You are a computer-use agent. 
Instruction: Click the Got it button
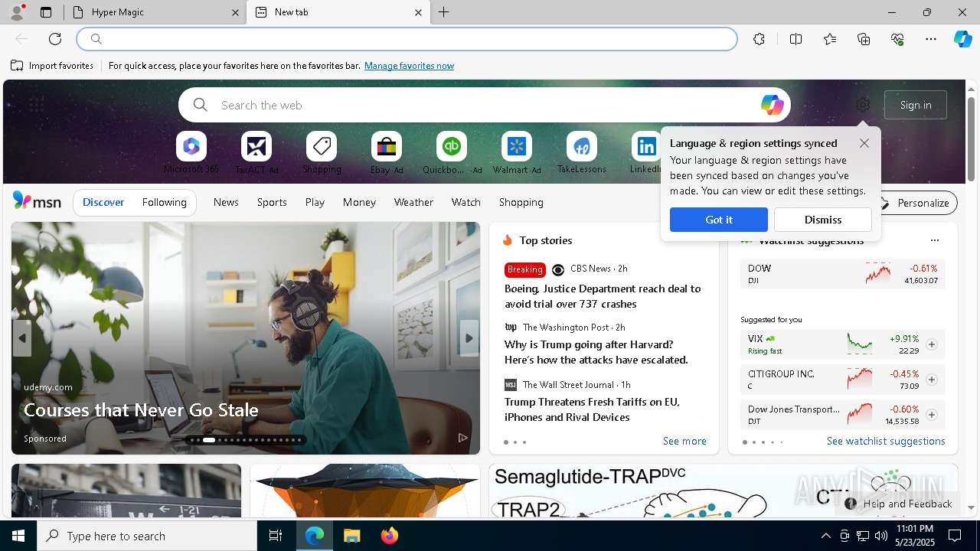tap(718, 220)
